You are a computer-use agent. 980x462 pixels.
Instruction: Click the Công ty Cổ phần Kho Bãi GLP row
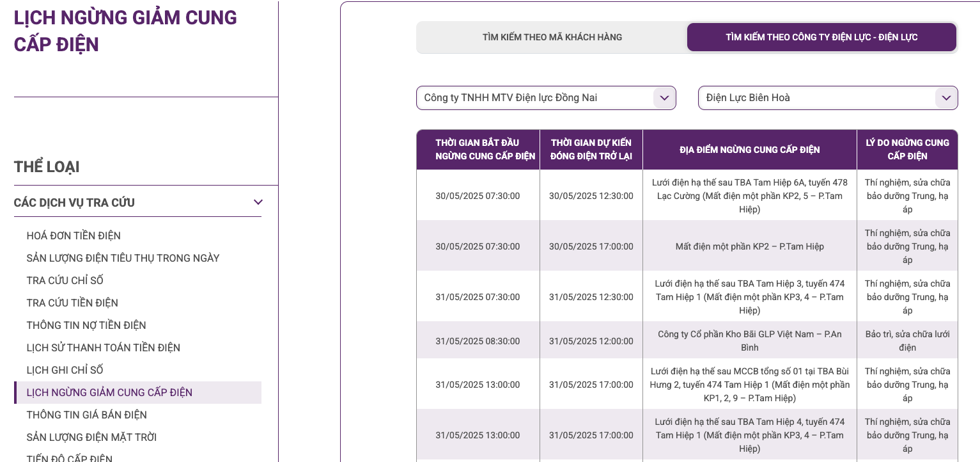(749, 340)
